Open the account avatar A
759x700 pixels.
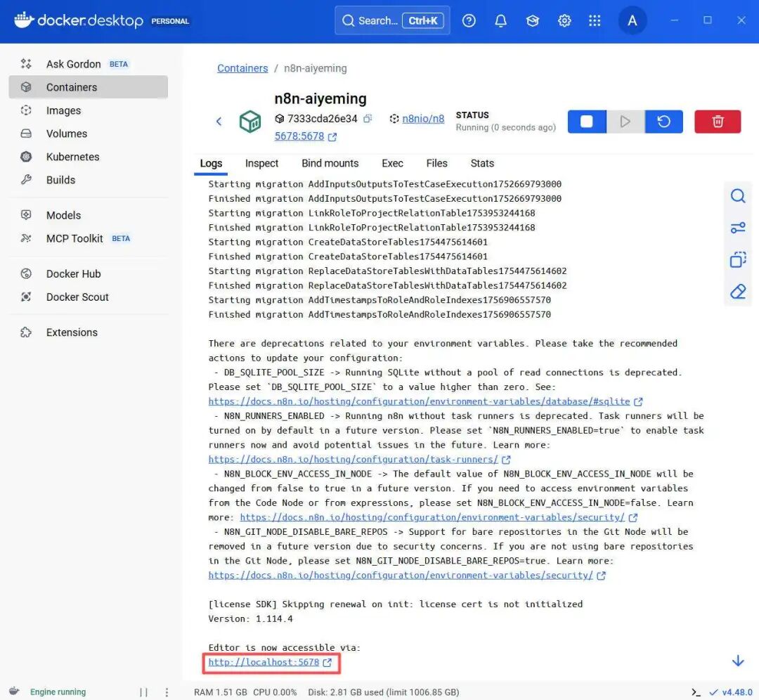coord(632,21)
